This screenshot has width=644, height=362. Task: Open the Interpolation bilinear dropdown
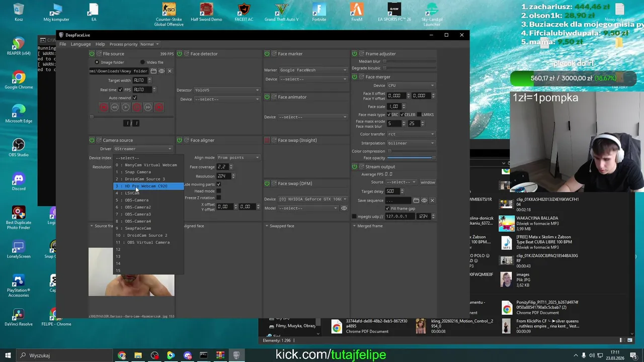coord(411,143)
